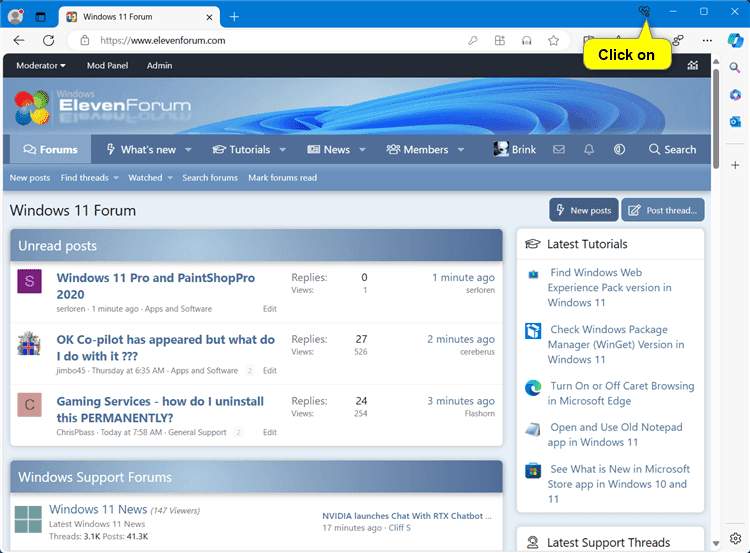
Task: Open the Windows 11 News forum
Action: [x=98, y=509]
